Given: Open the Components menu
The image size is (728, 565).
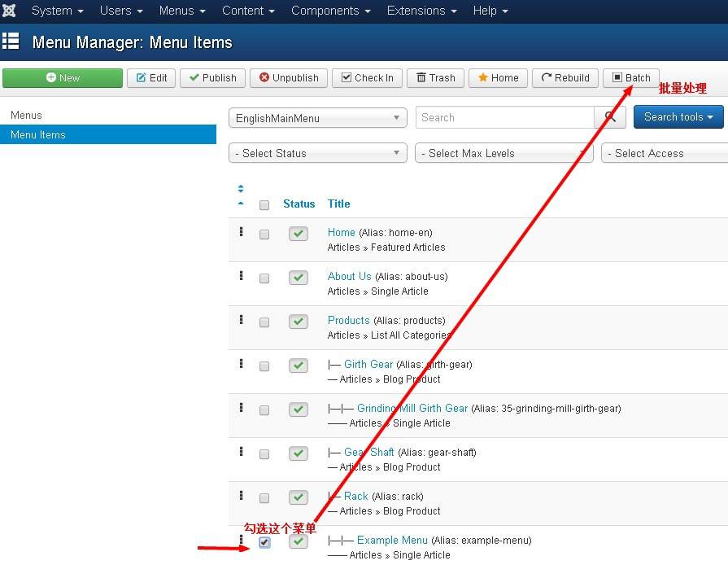Looking at the screenshot, I should [x=330, y=11].
